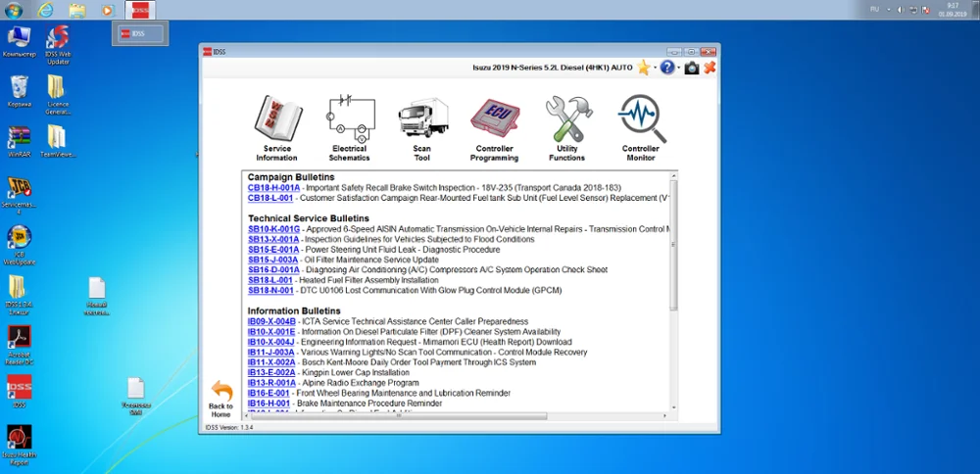This screenshot has height=474, width=980.
Task: Click the red X exit icon in toolbar
Action: [x=710, y=68]
